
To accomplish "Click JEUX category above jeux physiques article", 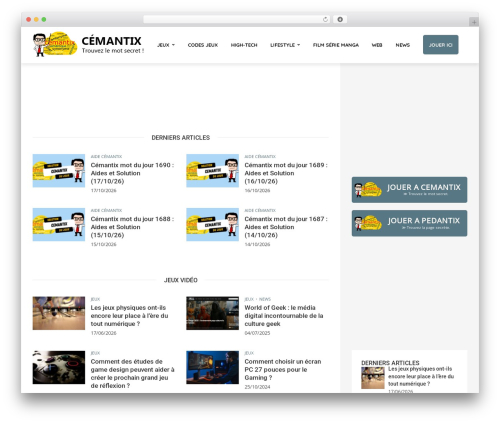I will tap(95, 299).
